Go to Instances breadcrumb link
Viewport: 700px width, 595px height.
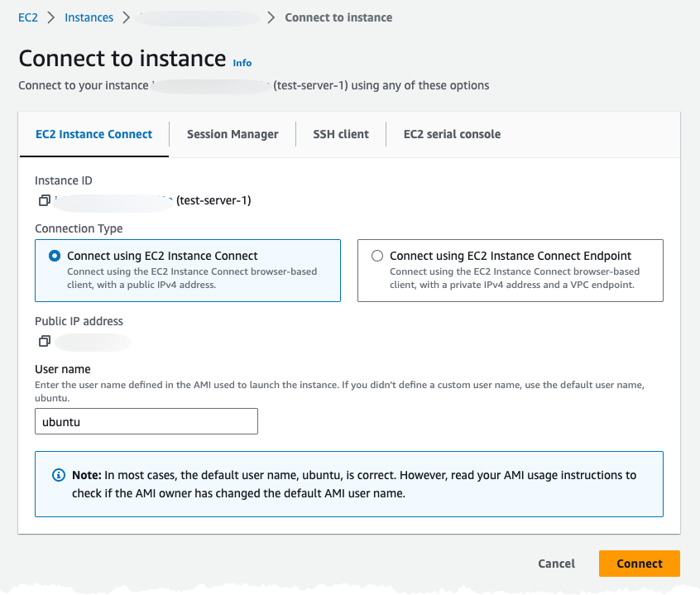coord(89,17)
